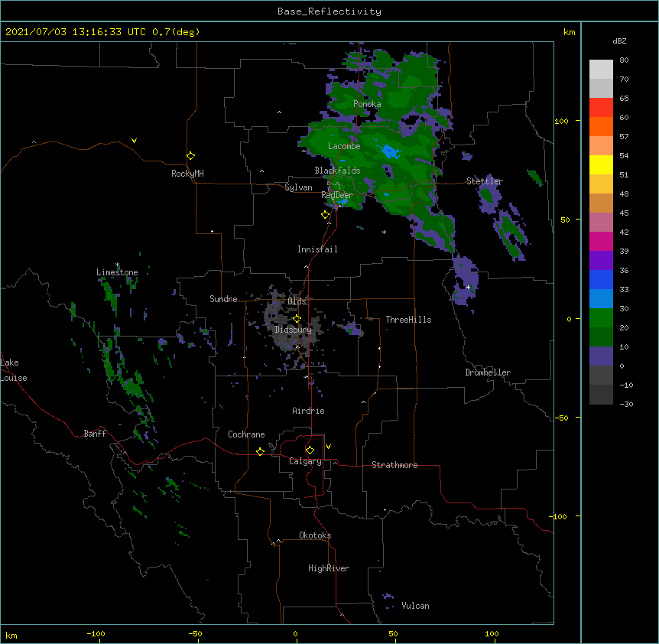Click the Sylvan label
The width and height of the screenshot is (659, 644).
click(298, 187)
